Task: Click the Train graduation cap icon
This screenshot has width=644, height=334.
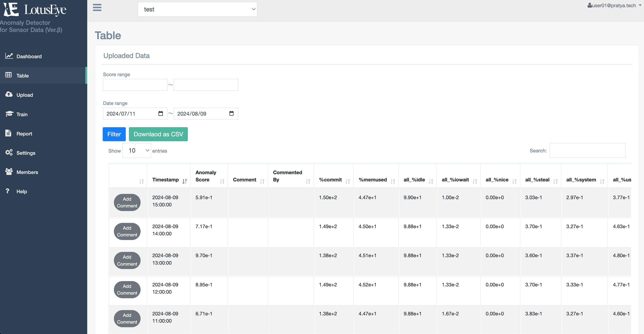Action: tap(9, 114)
